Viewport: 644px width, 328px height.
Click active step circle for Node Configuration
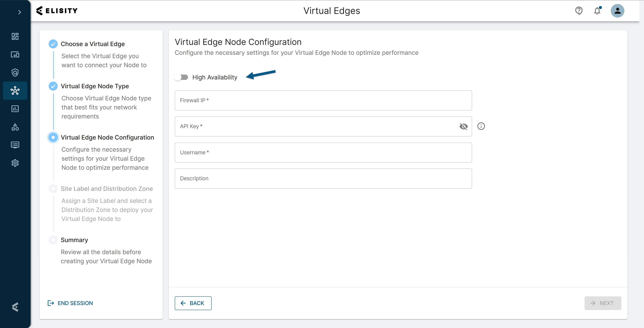(x=53, y=137)
